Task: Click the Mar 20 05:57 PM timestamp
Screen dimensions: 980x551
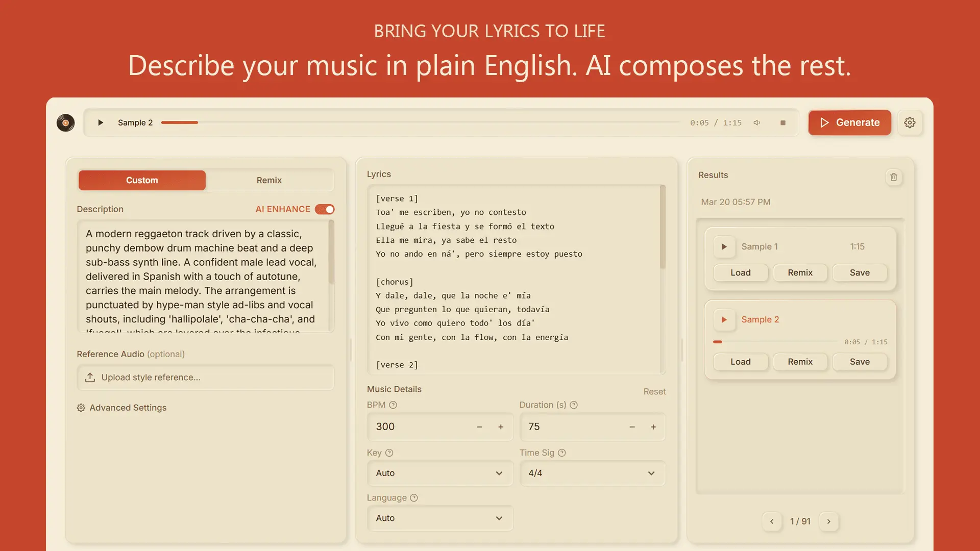Action: pyautogui.click(x=736, y=202)
